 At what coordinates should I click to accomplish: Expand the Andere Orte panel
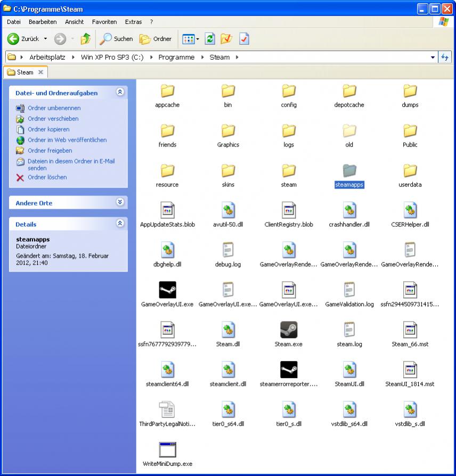(x=120, y=202)
